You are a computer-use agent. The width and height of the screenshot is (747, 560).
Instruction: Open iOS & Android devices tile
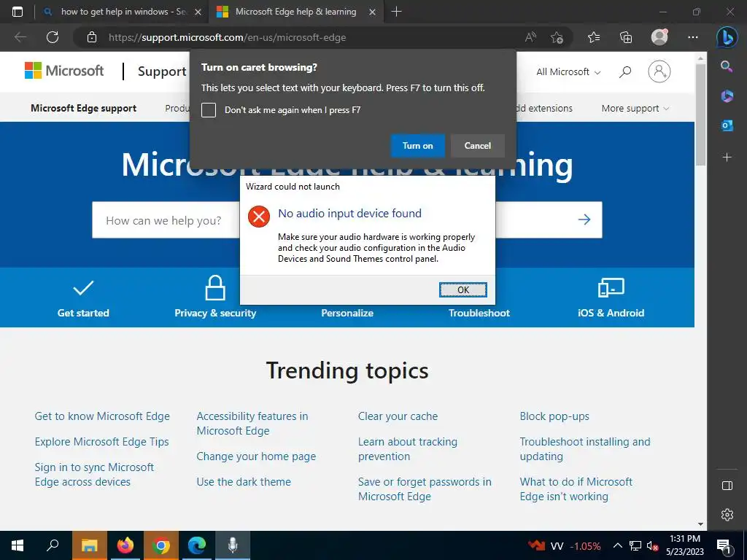[611, 298]
